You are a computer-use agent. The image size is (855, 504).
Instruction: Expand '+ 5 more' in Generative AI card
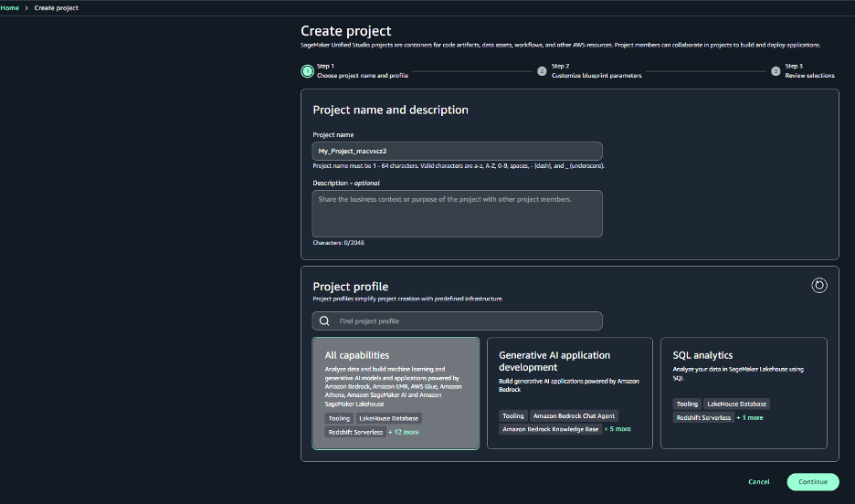(617, 429)
